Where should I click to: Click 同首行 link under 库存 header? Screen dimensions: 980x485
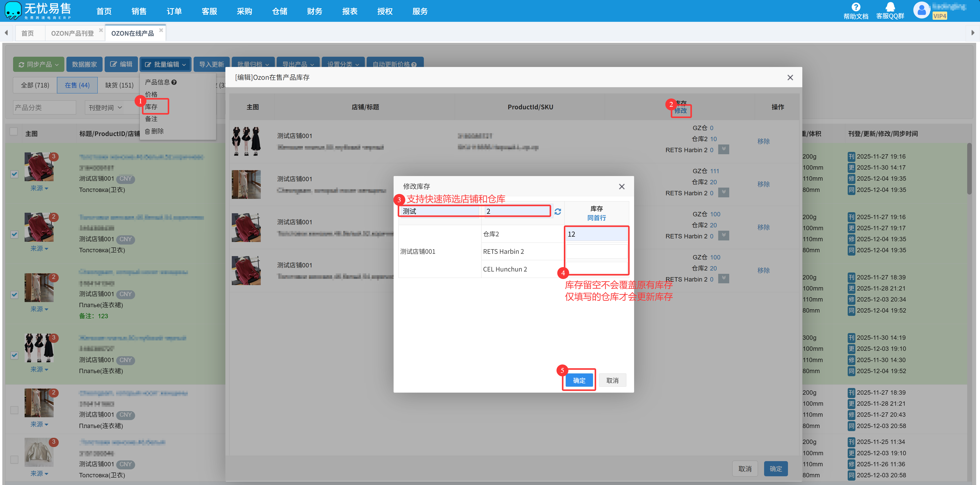[x=596, y=218]
